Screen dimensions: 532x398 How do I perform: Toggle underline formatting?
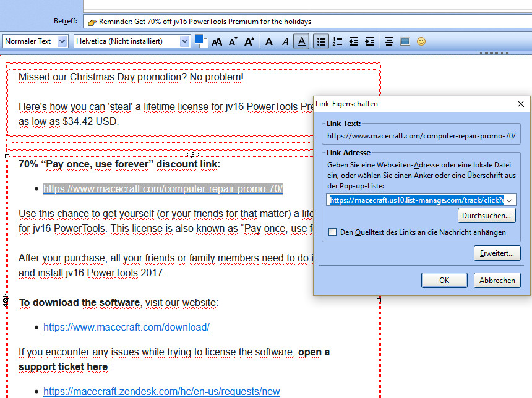301,41
